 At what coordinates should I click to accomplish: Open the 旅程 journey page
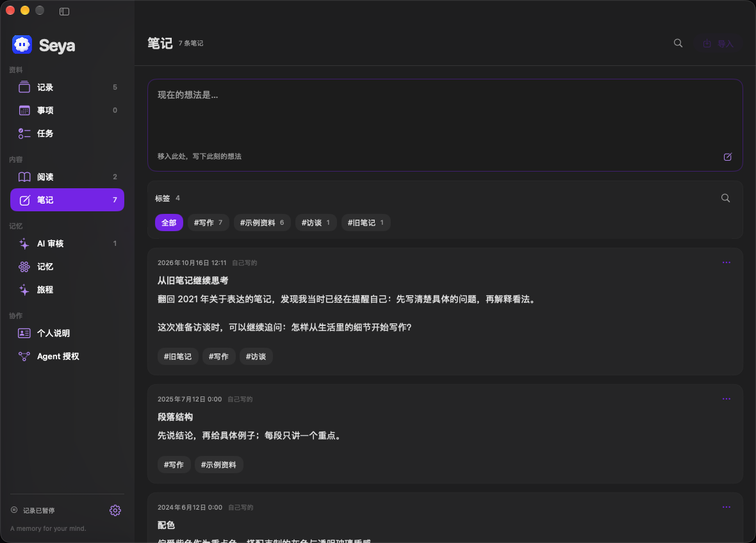pos(67,289)
